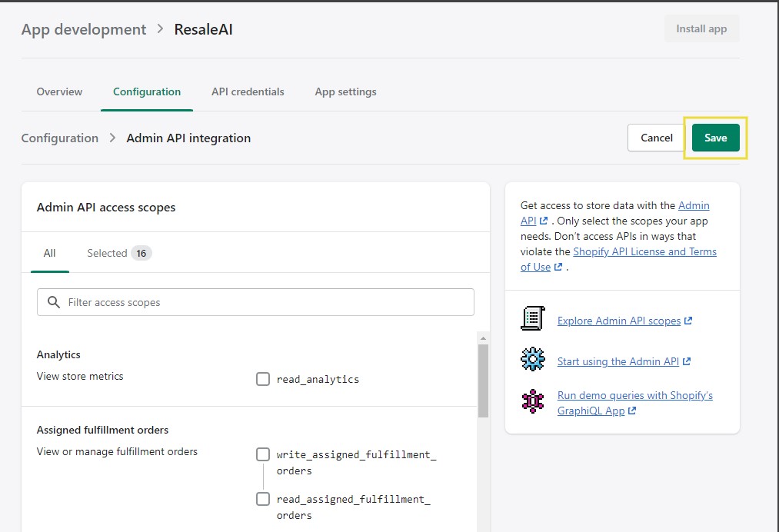779x532 pixels.
Task: Click chevron before Admin API integration
Action: point(112,138)
